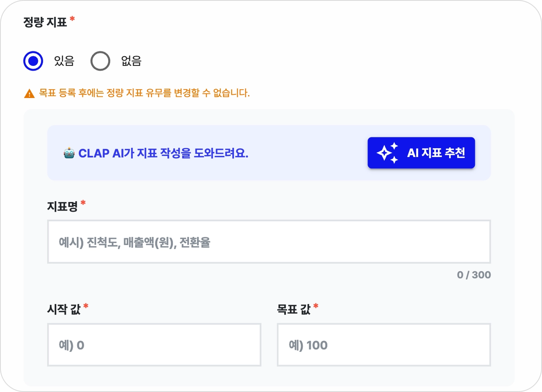
Task: Focus the 목표 값 input field
Action: pos(384,345)
